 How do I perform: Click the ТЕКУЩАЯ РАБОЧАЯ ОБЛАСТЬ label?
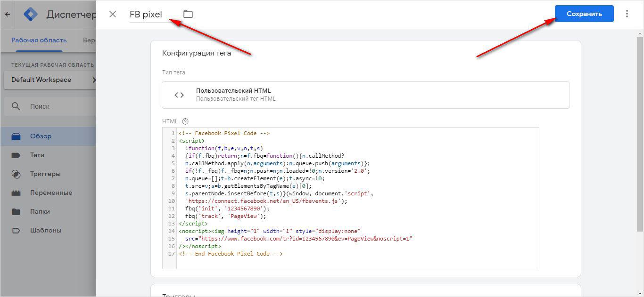tap(53, 65)
